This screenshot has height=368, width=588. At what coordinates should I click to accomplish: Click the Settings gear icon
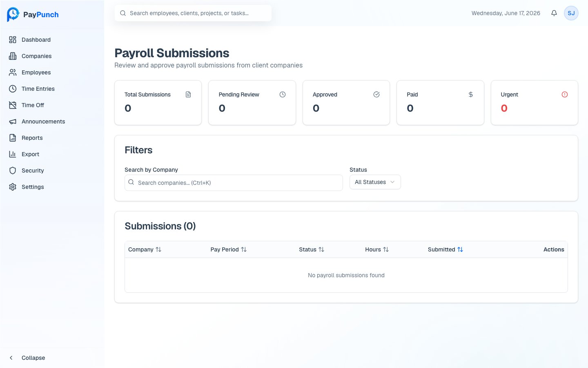coord(13,187)
